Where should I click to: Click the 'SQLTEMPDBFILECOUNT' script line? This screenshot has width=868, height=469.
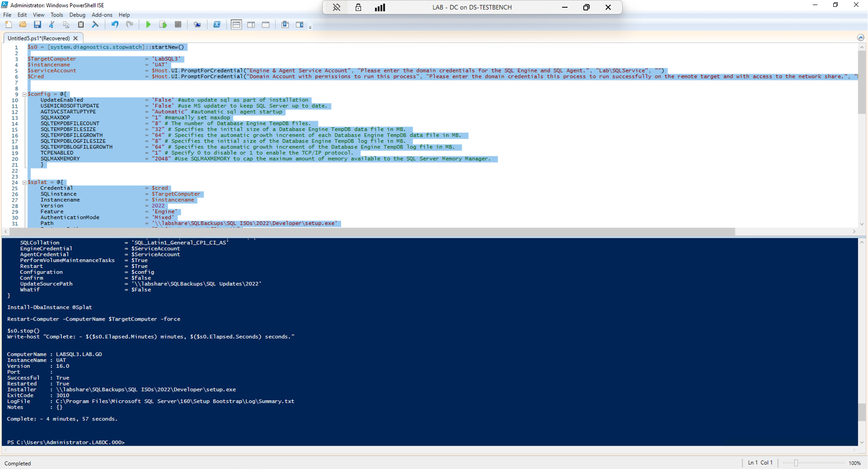[x=176, y=124]
